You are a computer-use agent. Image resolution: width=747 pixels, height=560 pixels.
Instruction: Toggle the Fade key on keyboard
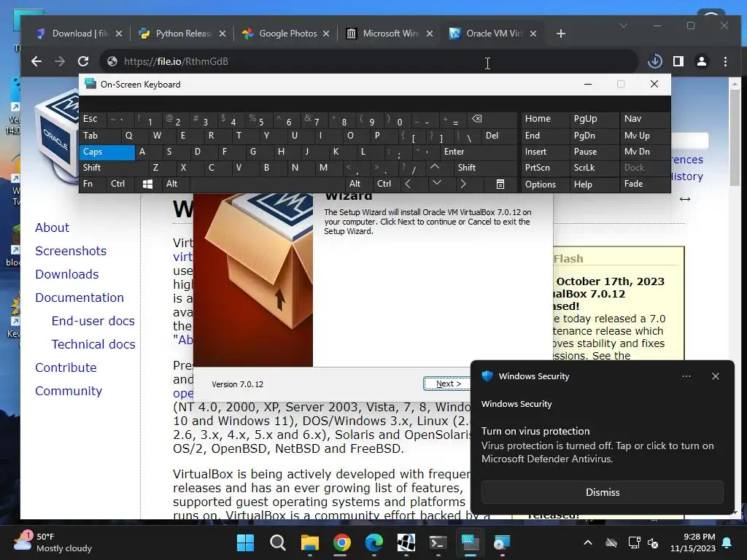(x=645, y=184)
